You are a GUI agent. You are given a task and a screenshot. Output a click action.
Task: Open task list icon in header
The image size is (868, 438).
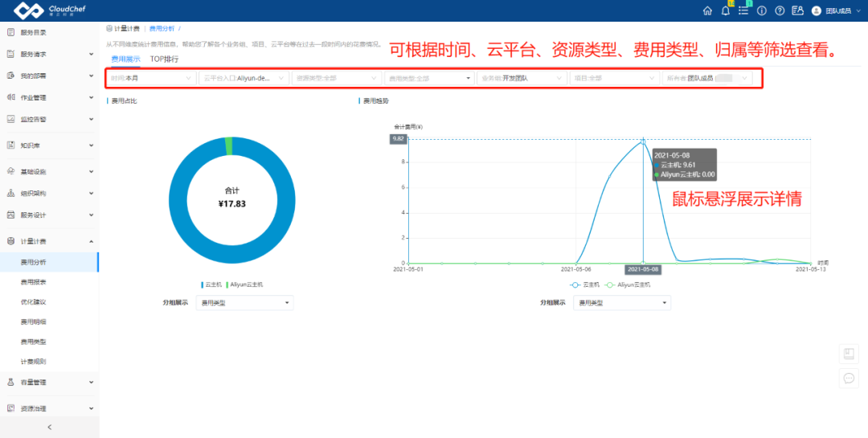tap(743, 10)
